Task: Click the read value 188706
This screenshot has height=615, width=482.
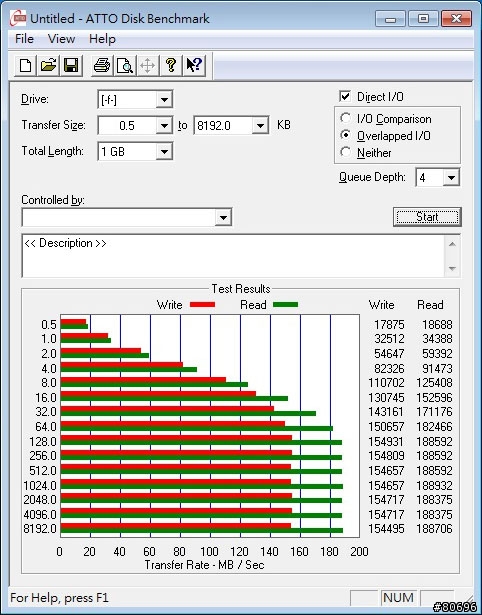Action: pos(434,529)
